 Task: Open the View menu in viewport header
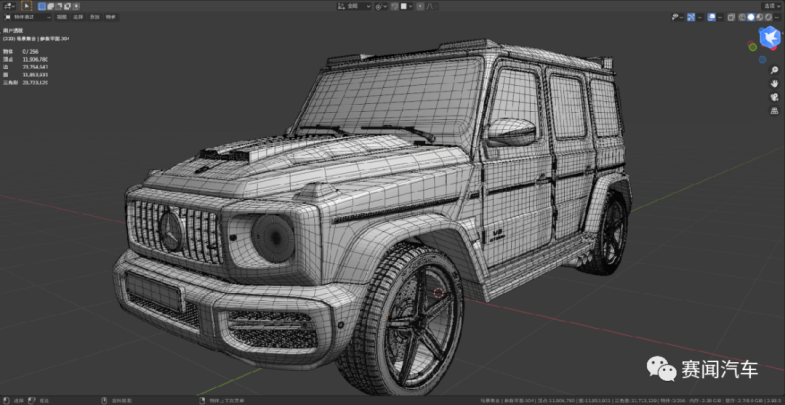tap(62, 18)
